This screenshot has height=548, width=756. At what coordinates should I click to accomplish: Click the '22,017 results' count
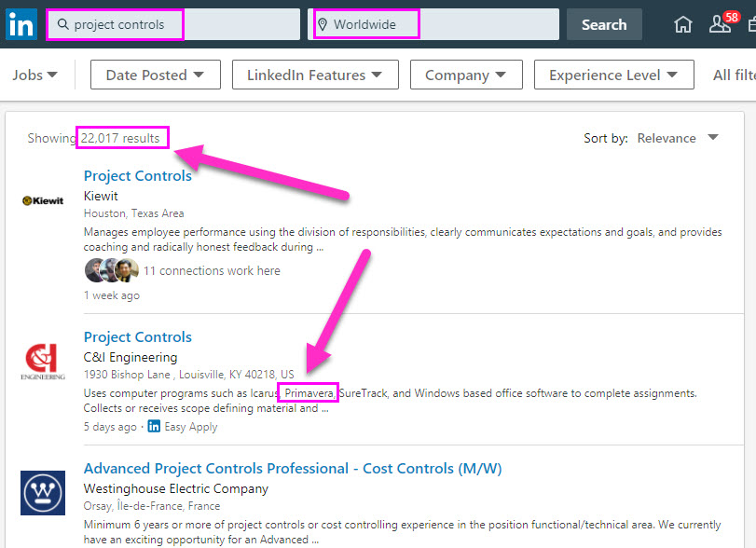pos(120,138)
